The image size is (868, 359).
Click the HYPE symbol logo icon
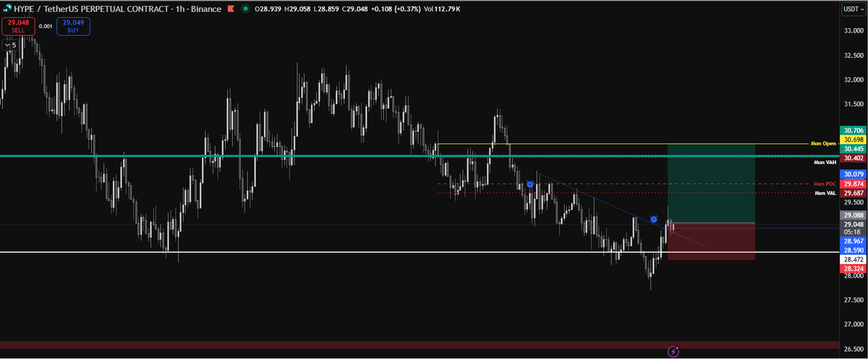click(7, 9)
